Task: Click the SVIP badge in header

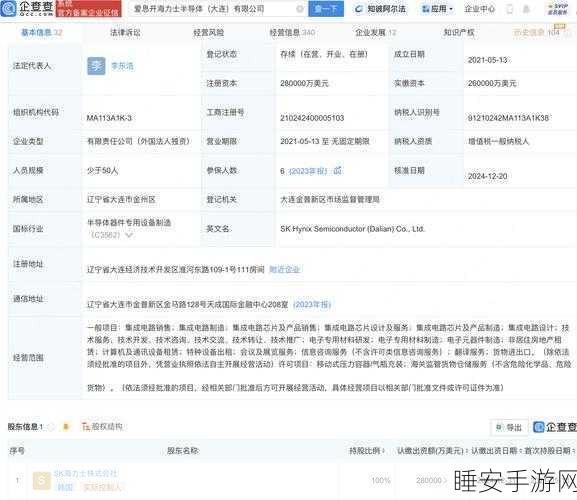Action: point(558,9)
